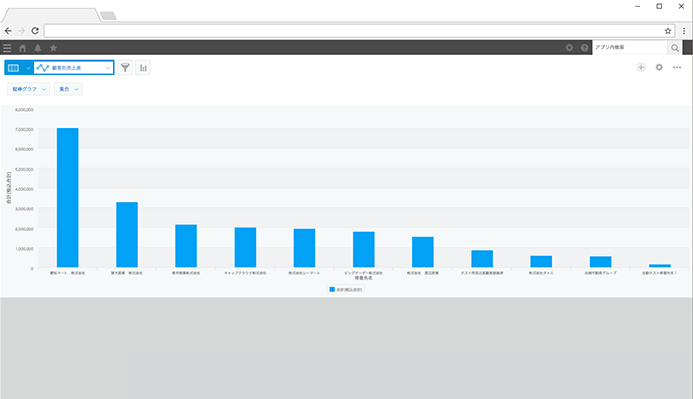The image size is (693, 399).
Task: Go forward in browser
Action: click(21, 30)
